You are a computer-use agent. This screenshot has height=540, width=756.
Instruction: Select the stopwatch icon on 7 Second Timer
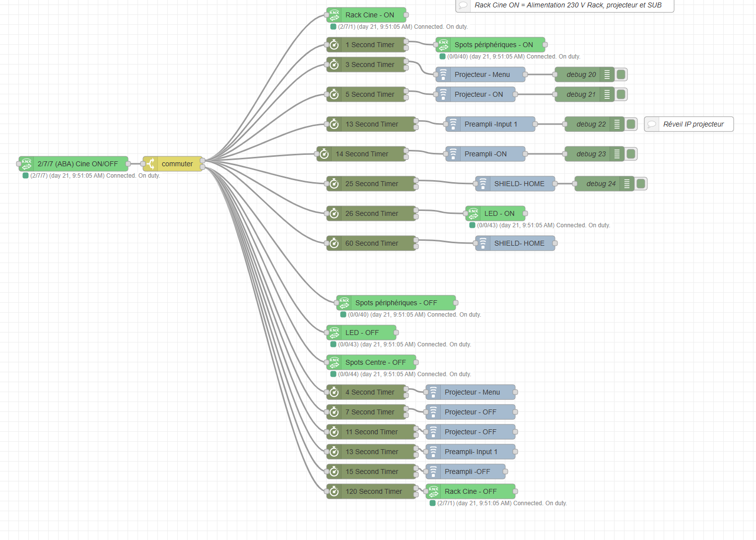334,412
